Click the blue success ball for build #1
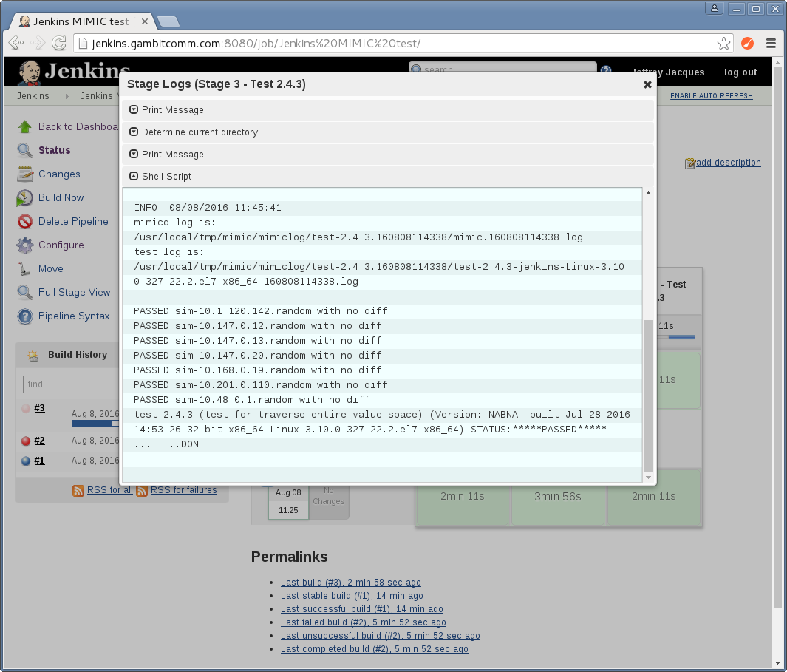 click(x=26, y=461)
